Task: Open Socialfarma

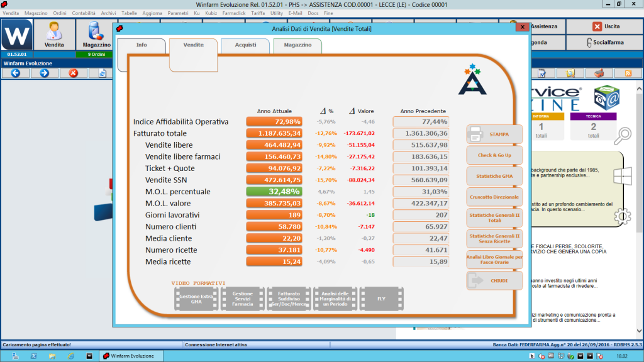Action: [605, 42]
